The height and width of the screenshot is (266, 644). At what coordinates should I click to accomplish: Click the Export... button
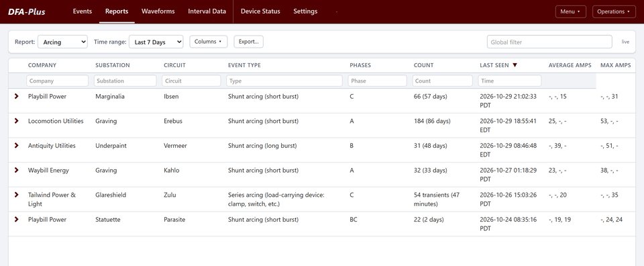tap(248, 42)
